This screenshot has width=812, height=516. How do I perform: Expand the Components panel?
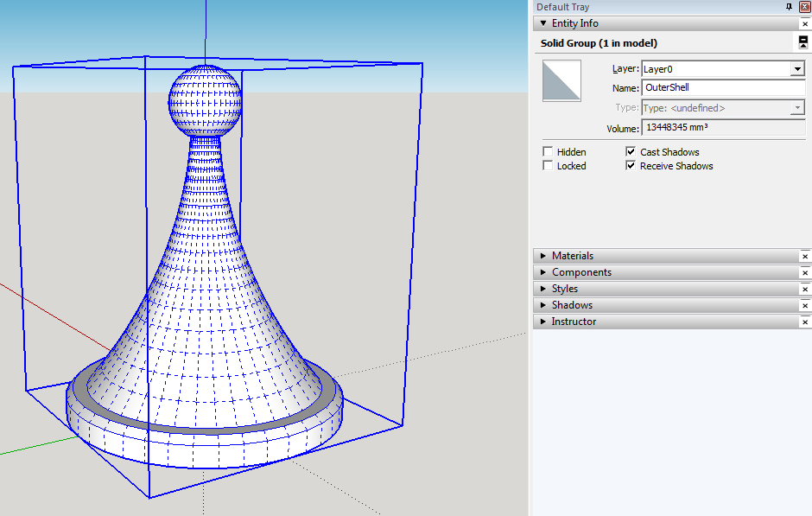[542, 271]
